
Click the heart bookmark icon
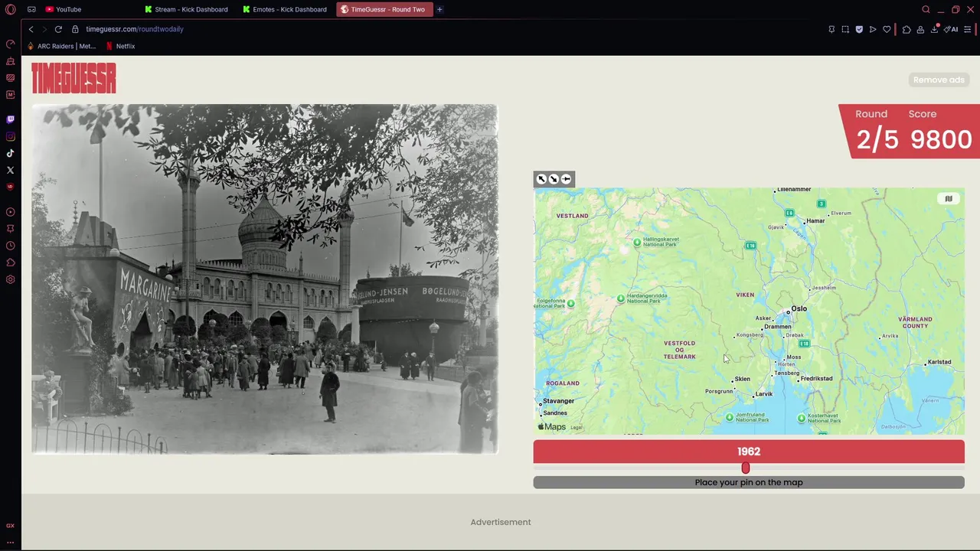(887, 29)
